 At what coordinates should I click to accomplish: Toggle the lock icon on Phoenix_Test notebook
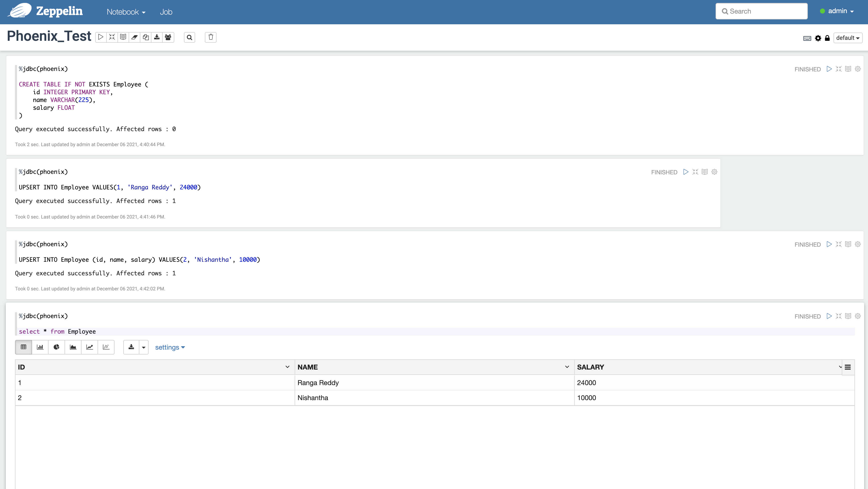(x=827, y=38)
